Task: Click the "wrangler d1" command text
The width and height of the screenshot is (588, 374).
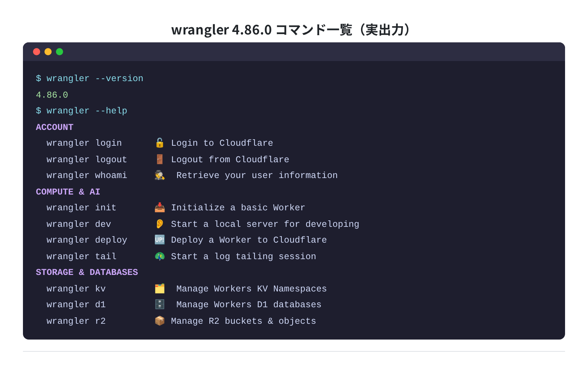Action: click(x=76, y=304)
